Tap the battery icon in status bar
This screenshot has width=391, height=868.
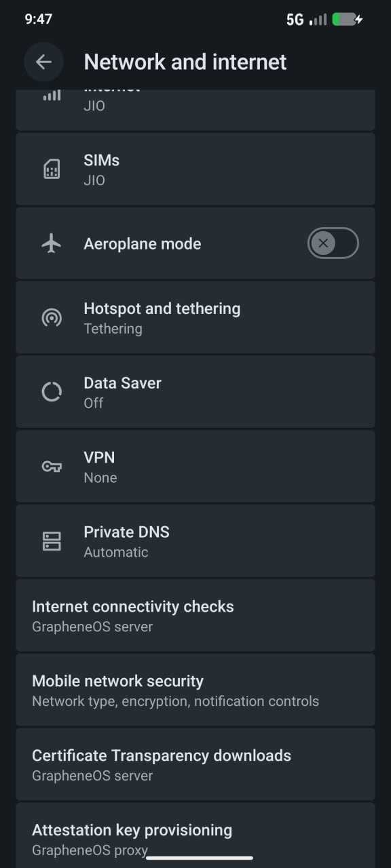pos(346,20)
